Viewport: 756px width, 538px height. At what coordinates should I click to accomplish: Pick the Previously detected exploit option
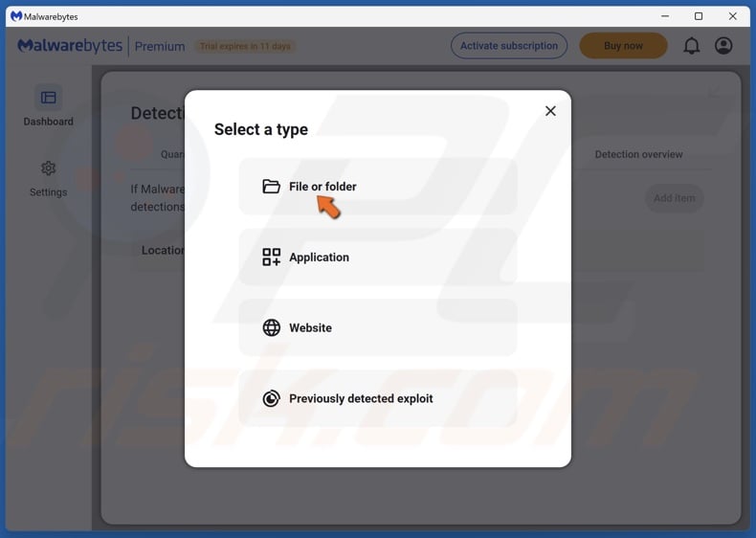coord(378,398)
